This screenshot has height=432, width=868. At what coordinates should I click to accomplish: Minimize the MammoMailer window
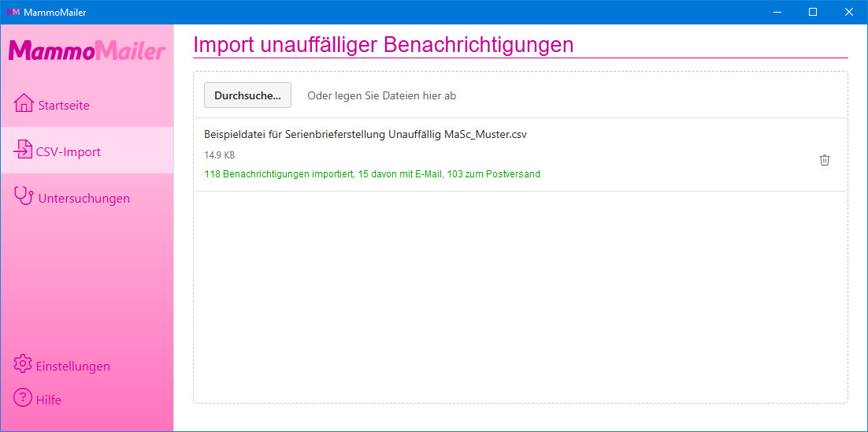pos(777,12)
